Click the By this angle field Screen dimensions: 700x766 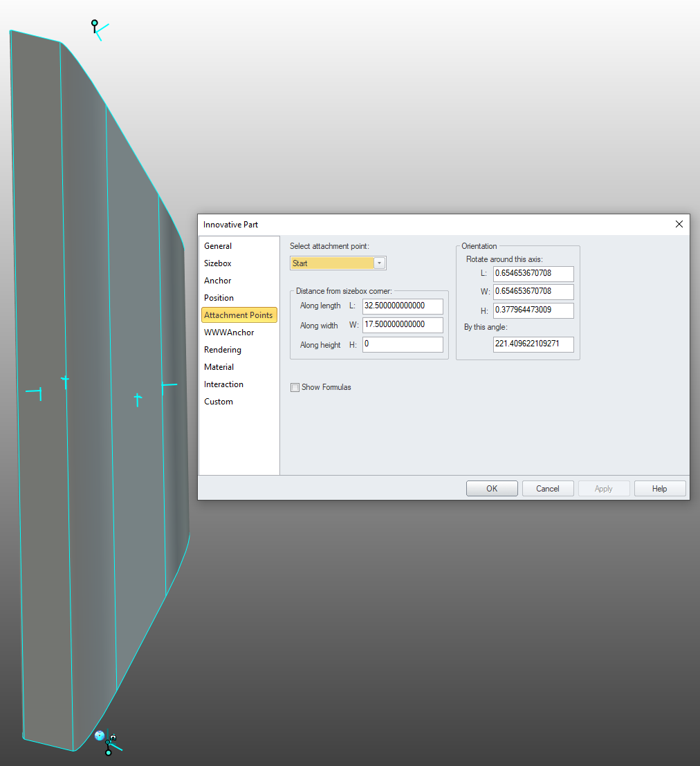[533, 344]
